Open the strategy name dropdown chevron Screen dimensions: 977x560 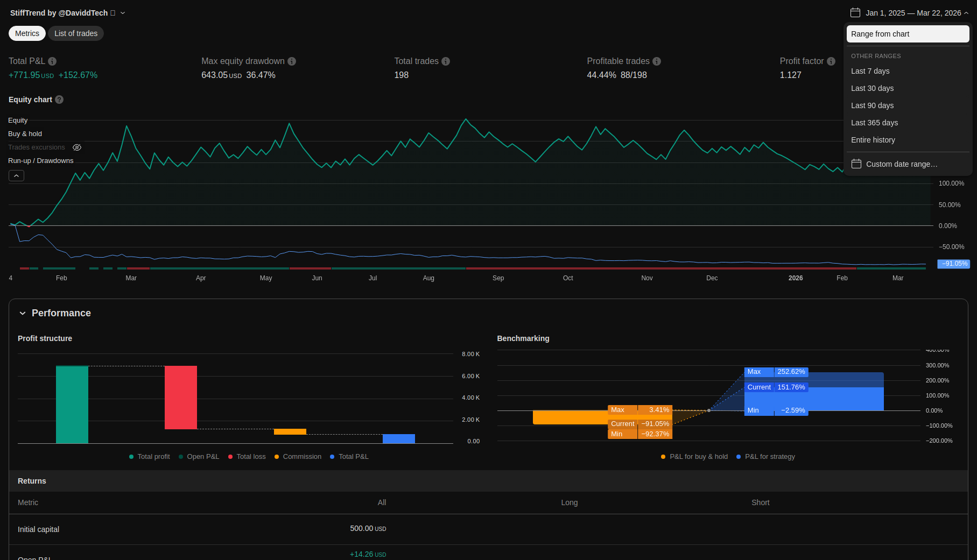point(123,13)
